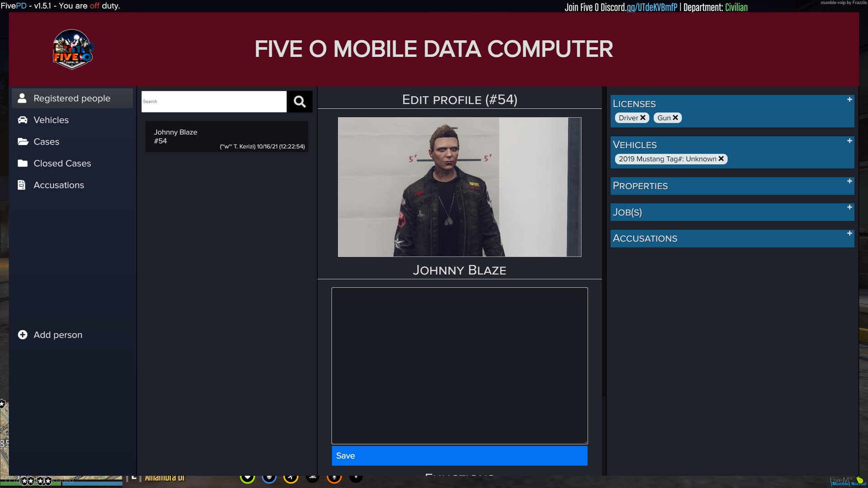Open Accusations from the sidebar menu

pos(22,185)
